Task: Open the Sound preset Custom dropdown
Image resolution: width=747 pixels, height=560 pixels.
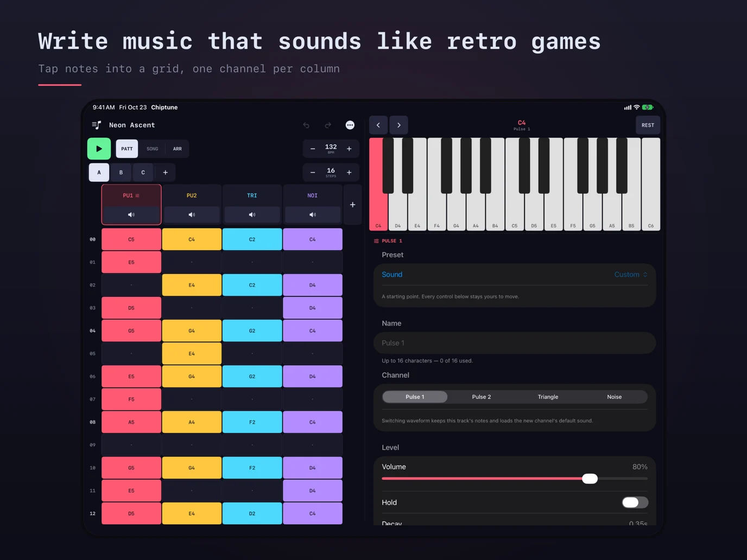Action: point(631,275)
